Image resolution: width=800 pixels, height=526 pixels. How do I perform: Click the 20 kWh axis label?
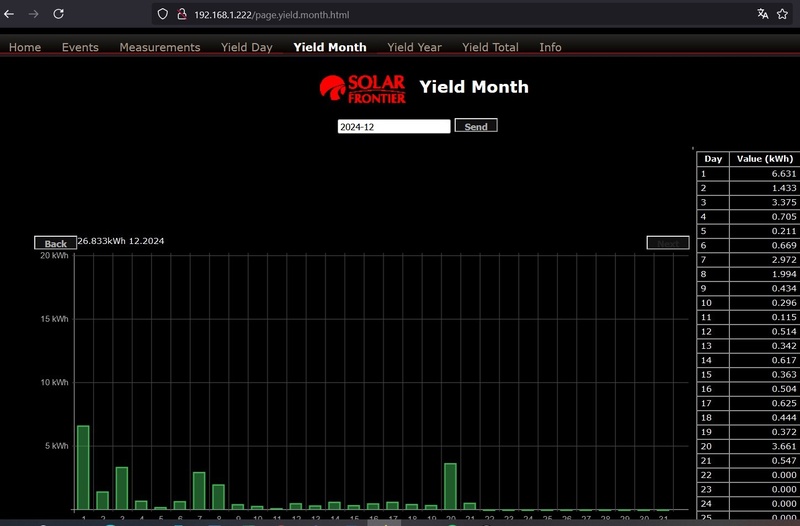pos(54,255)
